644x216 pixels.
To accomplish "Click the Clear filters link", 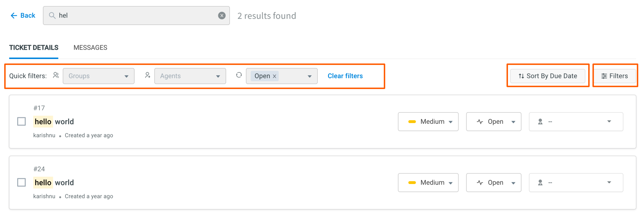I will pyautogui.click(x=345, y=76).
